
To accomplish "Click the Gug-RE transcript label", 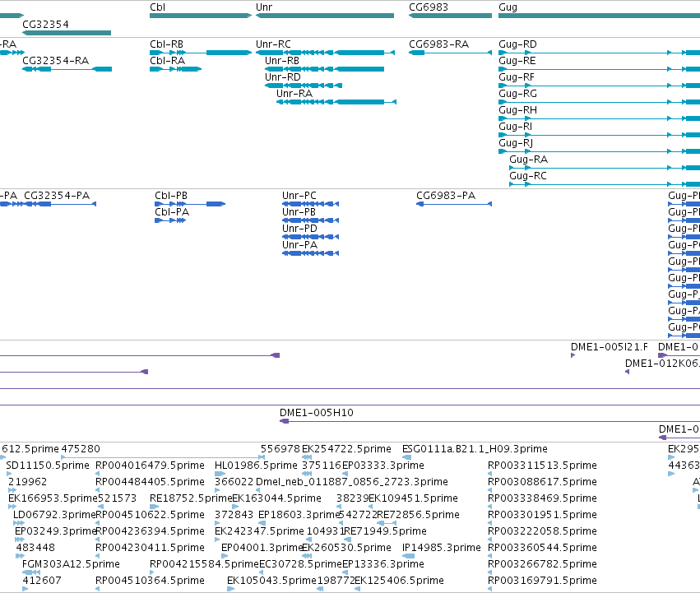I will [x=517, y=61].
